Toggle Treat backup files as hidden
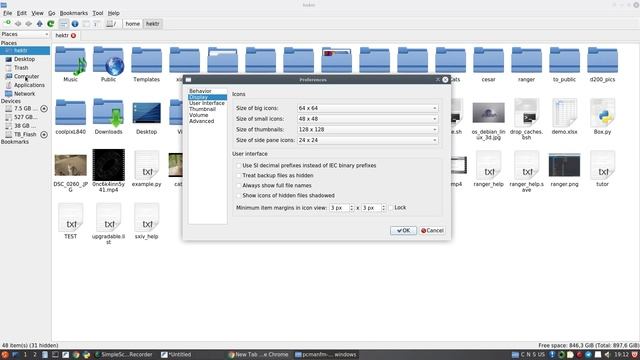 (239, 176)
